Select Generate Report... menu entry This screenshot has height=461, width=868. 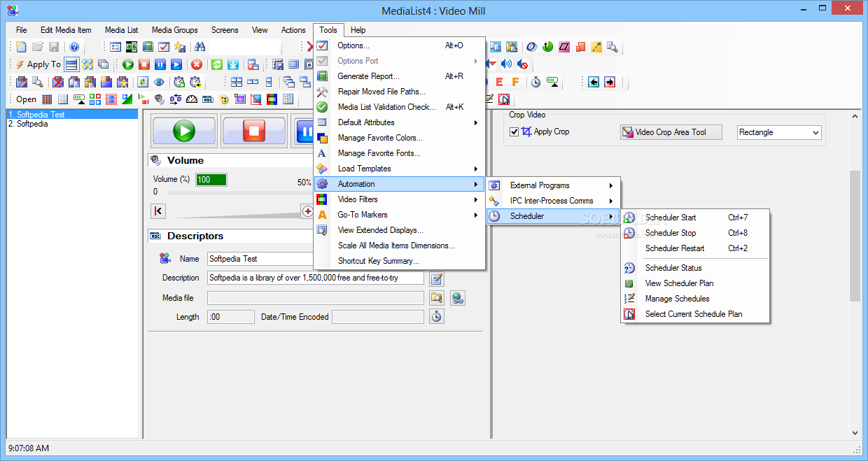tap(400, 76)
